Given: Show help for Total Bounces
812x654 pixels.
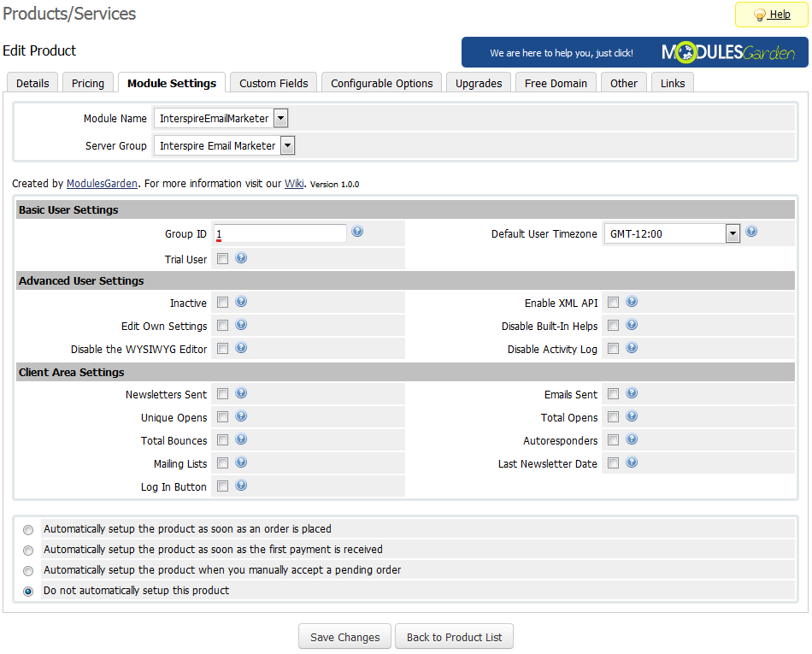Looking at the screenshot, I should pyautogui.click(x=241, y=439).
